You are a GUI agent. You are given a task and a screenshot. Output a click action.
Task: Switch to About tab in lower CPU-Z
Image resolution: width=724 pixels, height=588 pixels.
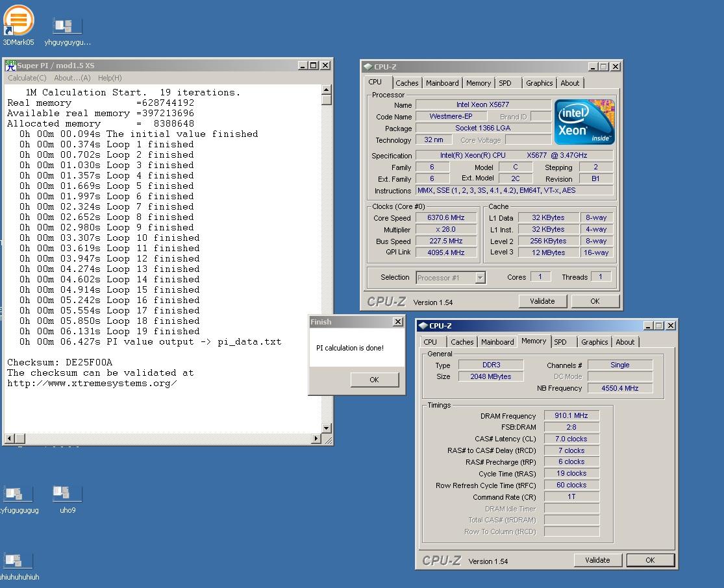click(625, 342)
